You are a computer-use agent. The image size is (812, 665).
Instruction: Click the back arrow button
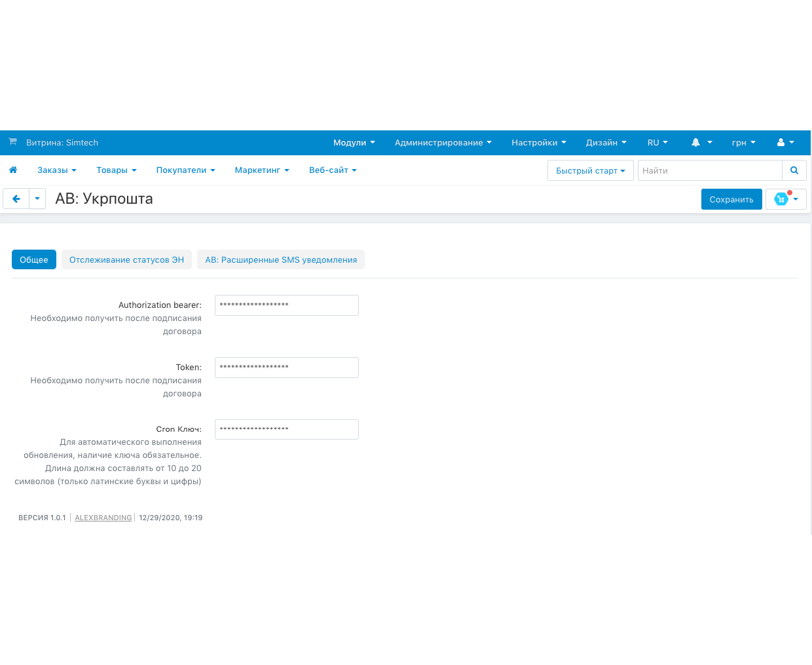[16, 199]
